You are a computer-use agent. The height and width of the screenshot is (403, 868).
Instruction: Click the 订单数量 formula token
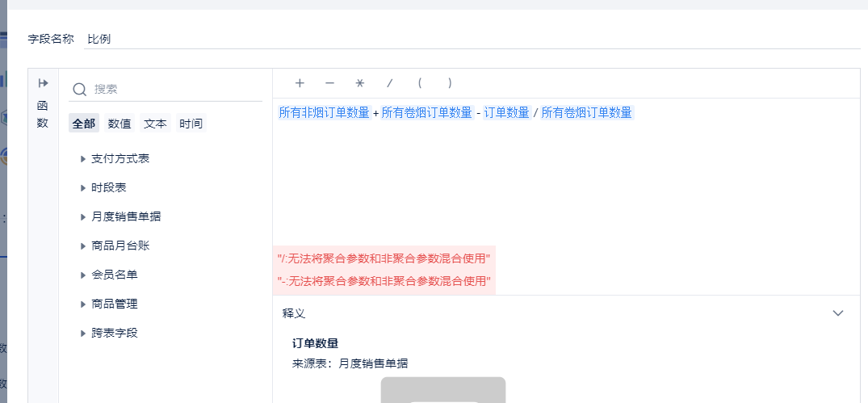(x=506, y=112)
